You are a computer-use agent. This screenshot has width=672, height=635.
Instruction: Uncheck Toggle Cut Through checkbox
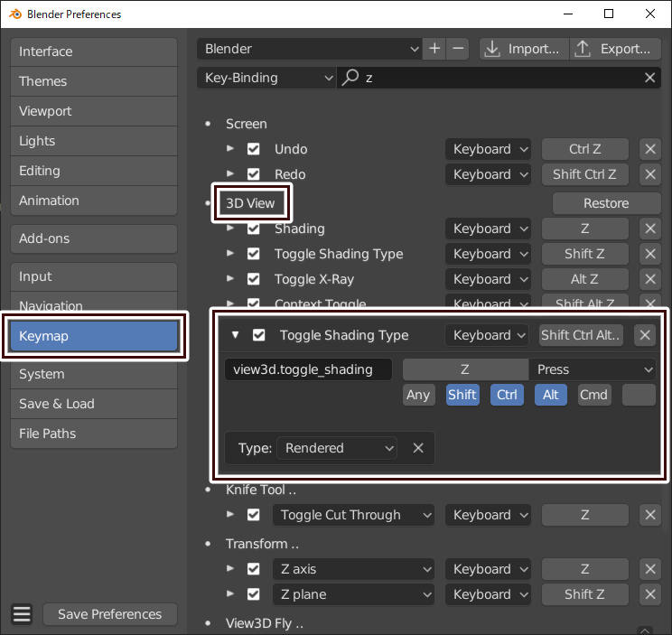click(x=253, y=515)
